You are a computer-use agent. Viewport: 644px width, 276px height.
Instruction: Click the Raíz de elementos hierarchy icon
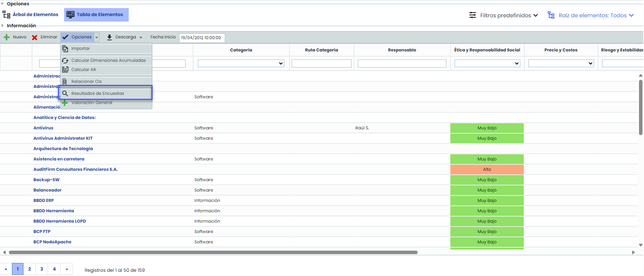click(551, 15)
